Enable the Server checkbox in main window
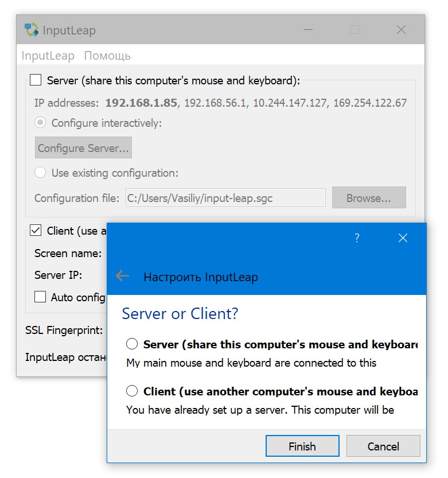Image resolution: width=448 pixels, height=478 pixels. click(x=36, y=80)
